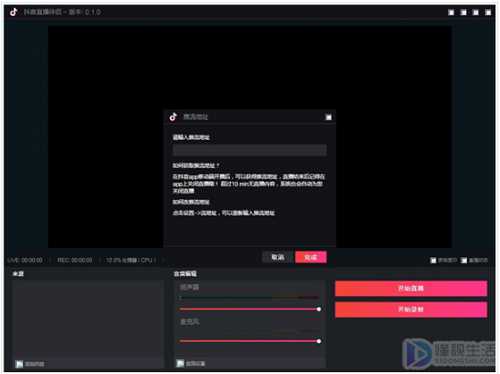Viewport: 500px width, 374px height.
Task: Click the CPU usage status text
Action: [131, 260]
